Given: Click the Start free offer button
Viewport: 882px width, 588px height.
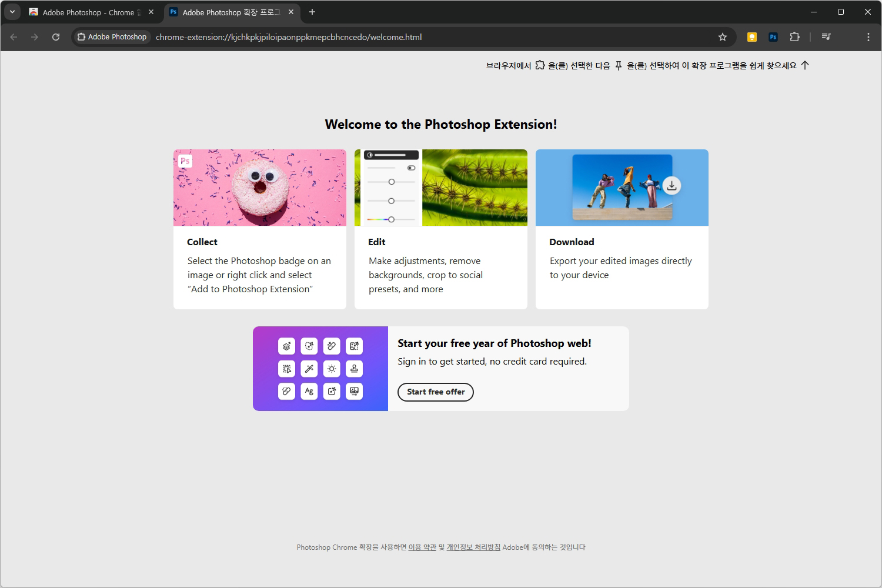Looking at the screenshot, I should 436,392.
